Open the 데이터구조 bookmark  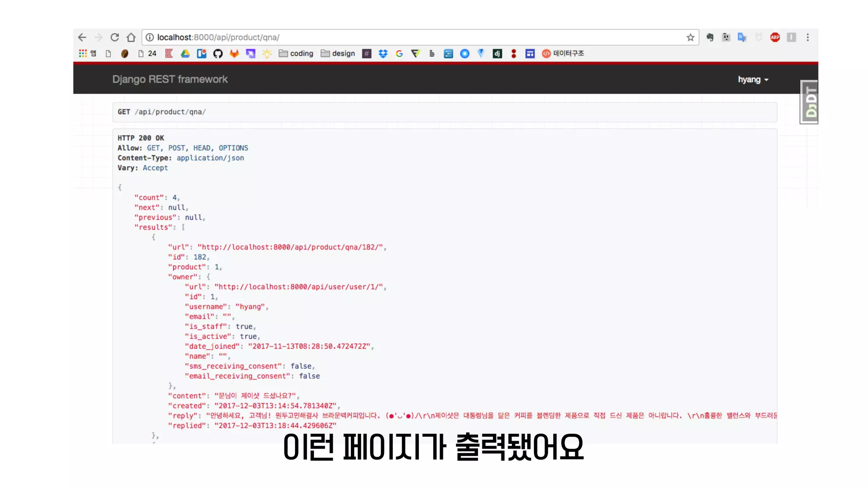pos(563,53)
